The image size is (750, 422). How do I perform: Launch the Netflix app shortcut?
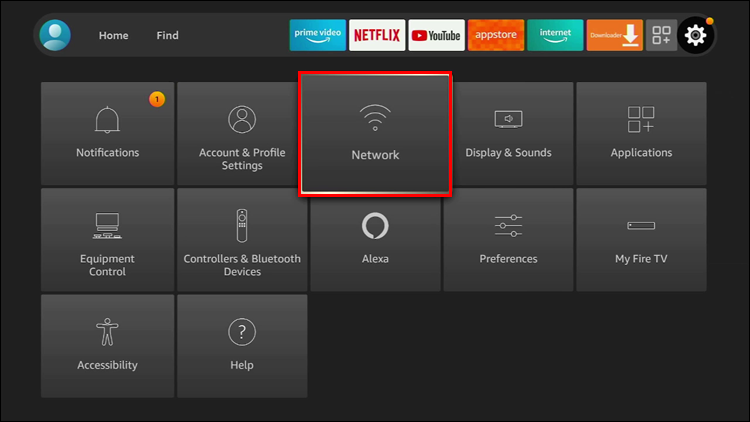pyautogui.click(x=377, y=35)
